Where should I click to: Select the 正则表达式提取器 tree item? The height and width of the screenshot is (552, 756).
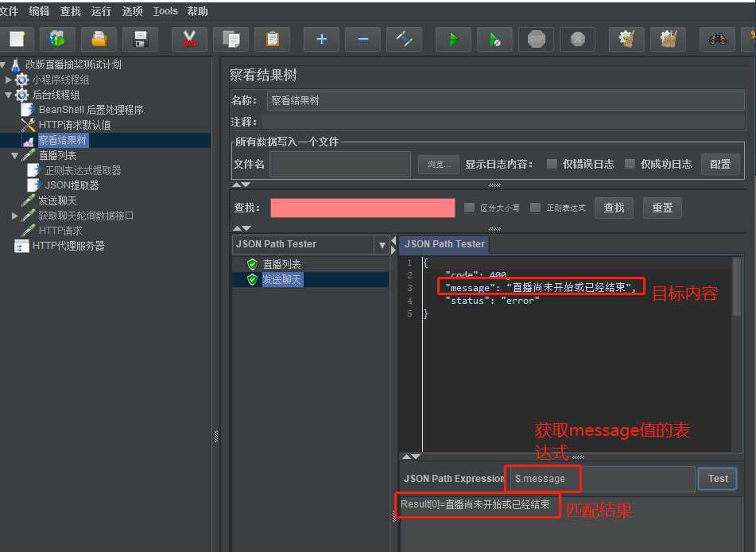click(83, 170)
